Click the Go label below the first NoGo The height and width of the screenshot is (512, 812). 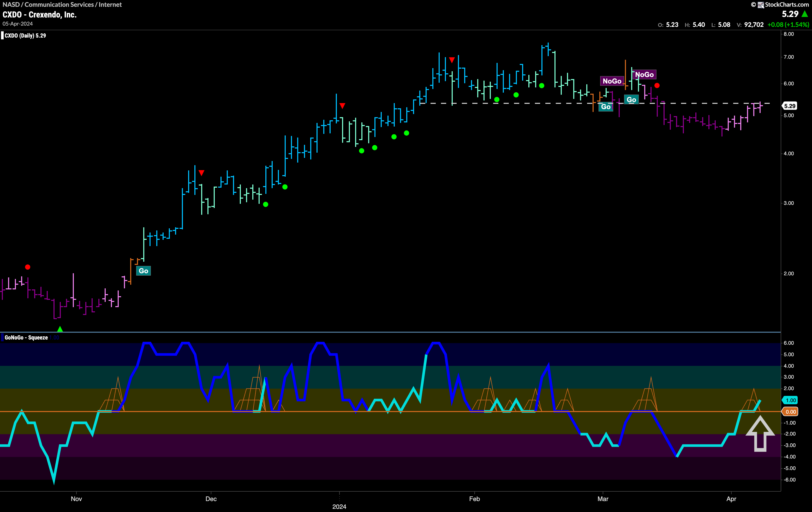point(606,107)
